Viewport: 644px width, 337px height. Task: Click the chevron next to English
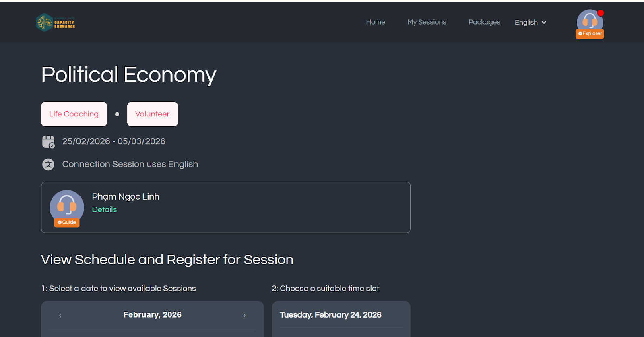544,23
